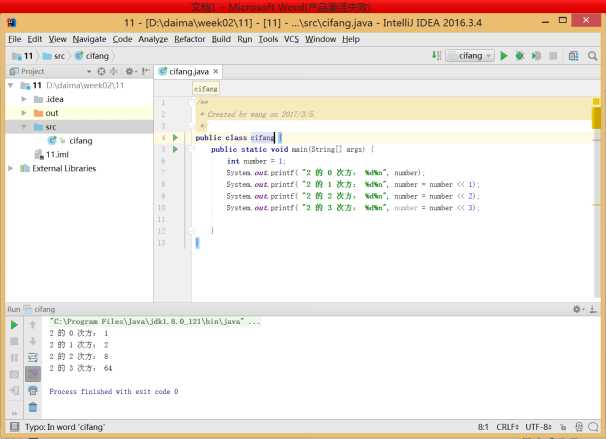The width and height of the screenshot is (606, 439).
Task: Click the Print icon in Run panel
Action: pyautogui.click(x=33, y=391)
